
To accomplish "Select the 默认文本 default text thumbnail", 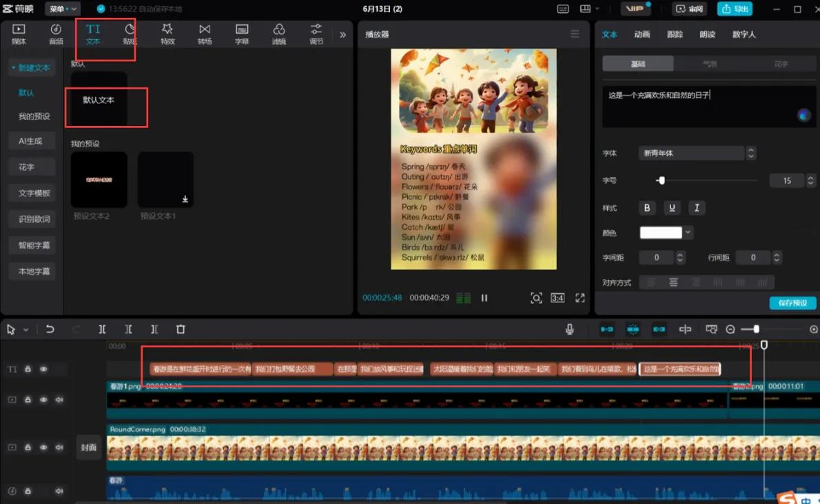I will pos(99,101).
